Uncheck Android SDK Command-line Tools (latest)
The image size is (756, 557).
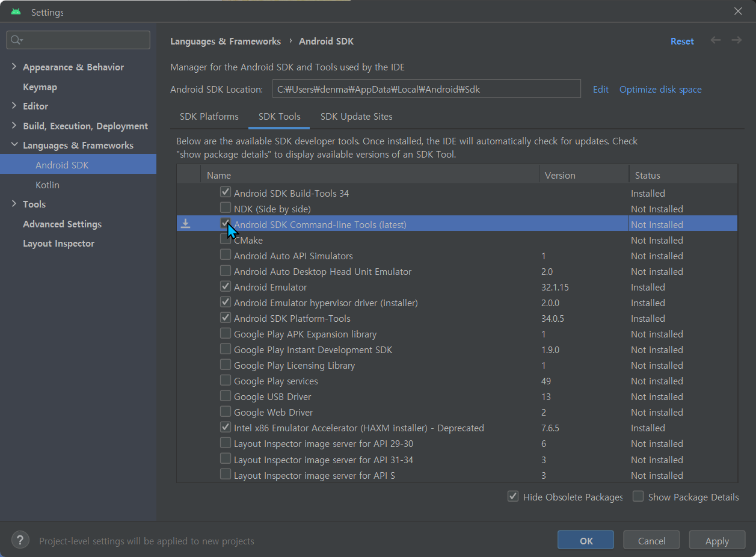coord(226,224)
